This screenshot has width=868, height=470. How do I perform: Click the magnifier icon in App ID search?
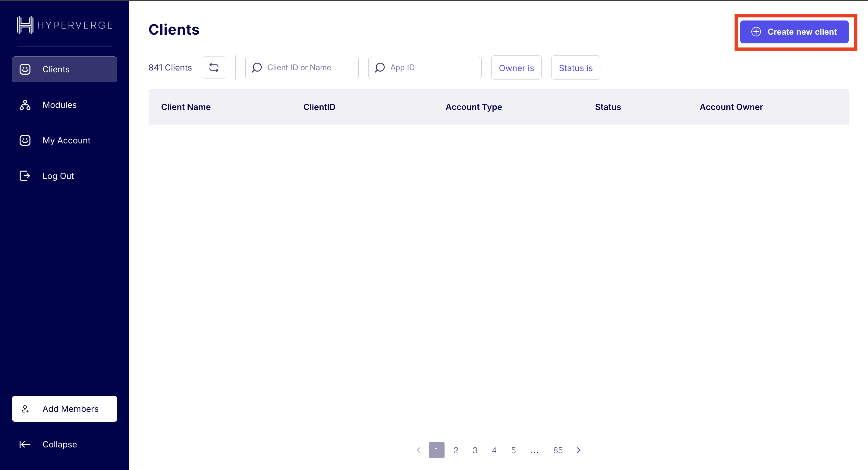click(380, 67)
